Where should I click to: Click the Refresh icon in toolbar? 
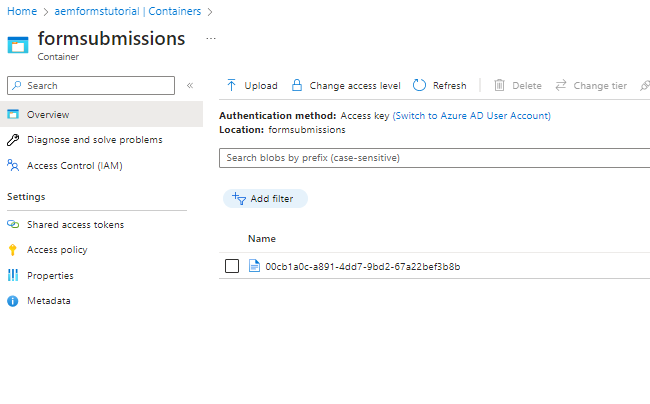419,86
